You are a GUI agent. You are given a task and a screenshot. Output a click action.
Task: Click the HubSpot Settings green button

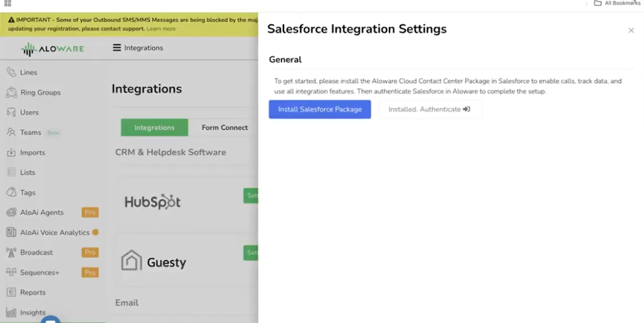[250, 196]
